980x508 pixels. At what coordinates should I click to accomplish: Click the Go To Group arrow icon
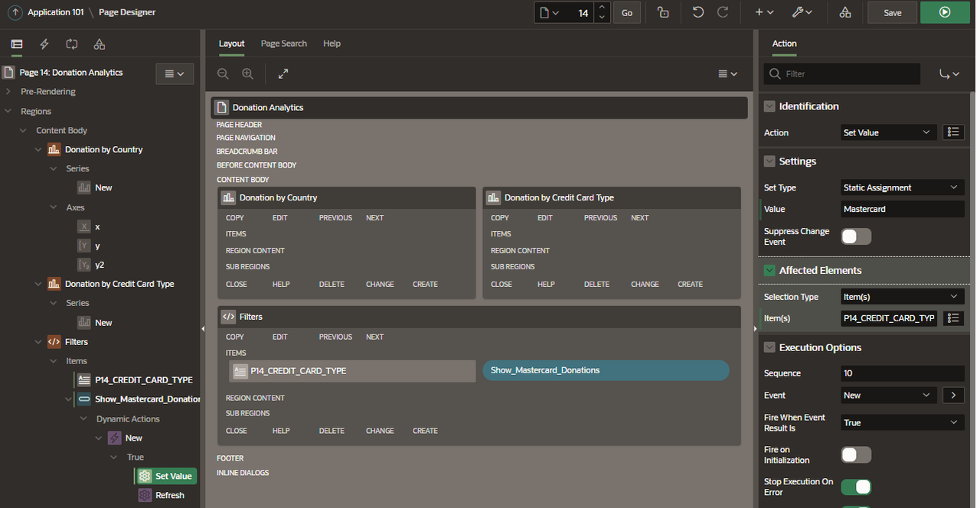coord(949,73)
